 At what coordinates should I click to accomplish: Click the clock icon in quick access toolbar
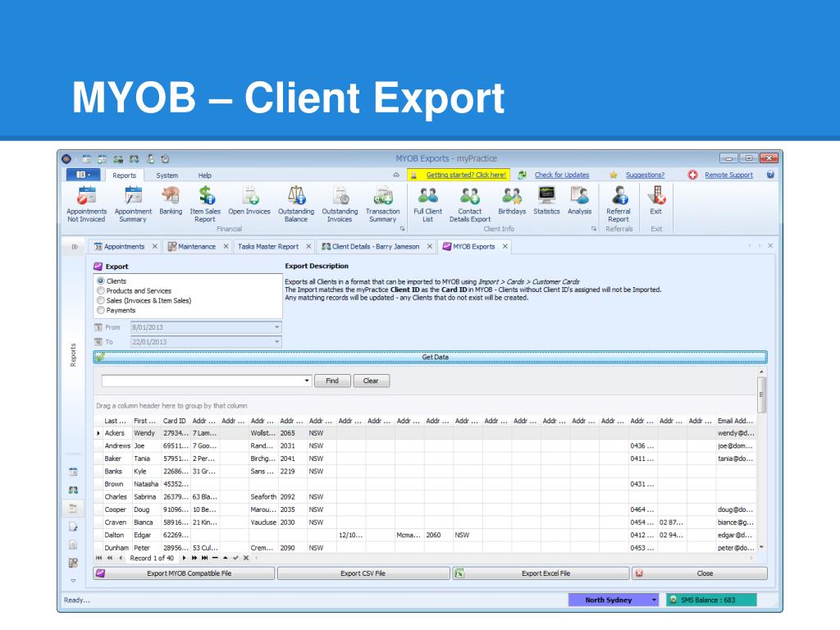pos(166,158)
